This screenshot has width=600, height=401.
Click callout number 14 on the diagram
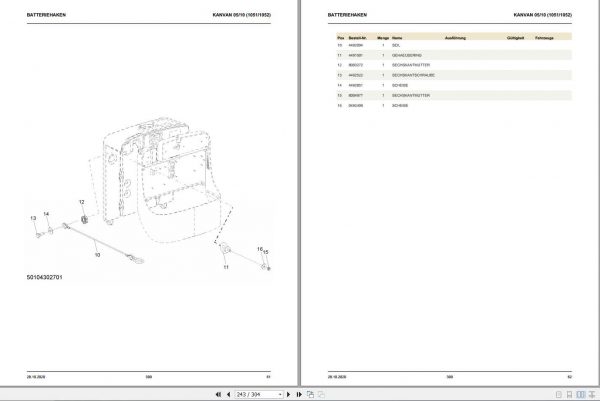pos(46,214)
